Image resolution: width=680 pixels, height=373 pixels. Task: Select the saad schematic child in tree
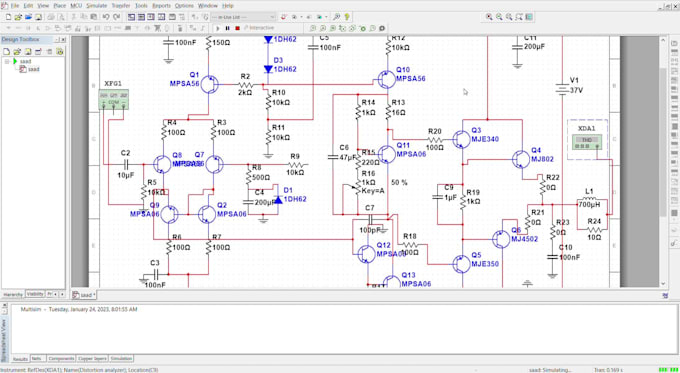click(x=30, y=69)
